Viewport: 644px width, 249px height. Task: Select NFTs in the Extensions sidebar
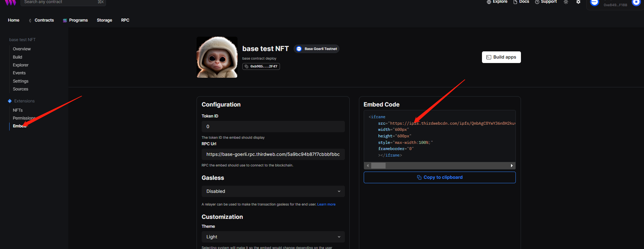(18, 110)
